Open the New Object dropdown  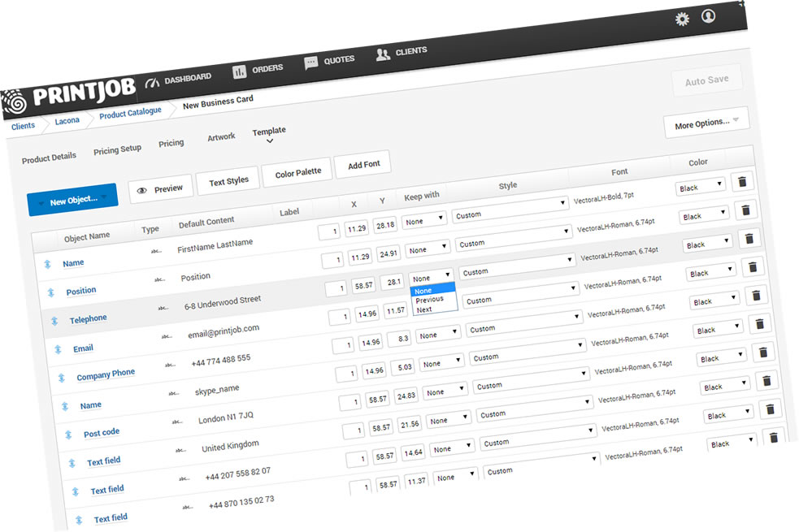[72, 200]
